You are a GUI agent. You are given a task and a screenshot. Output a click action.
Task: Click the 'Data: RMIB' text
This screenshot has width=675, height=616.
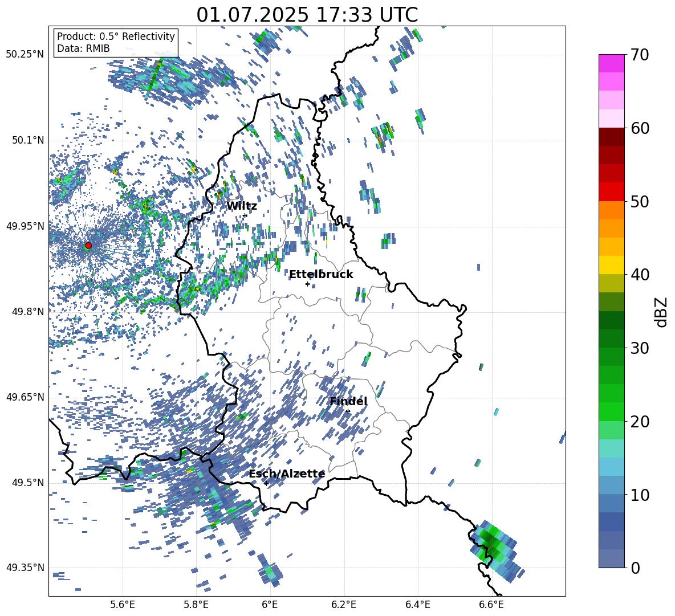pos(83,48)
